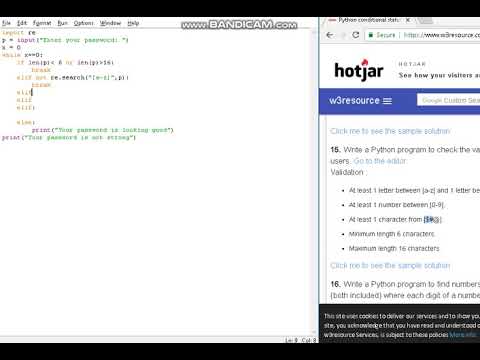Click the 'while x==0:' code line

tap(22, 55)
